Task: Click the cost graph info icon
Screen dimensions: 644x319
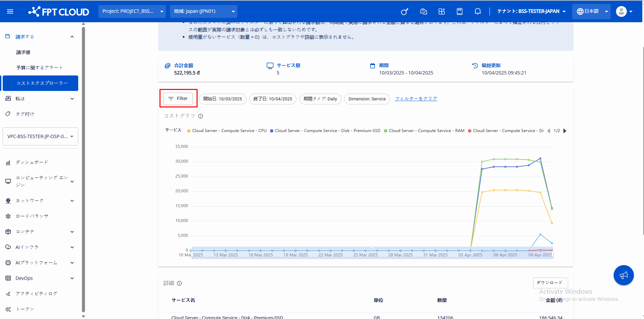Action: [201, 116]
